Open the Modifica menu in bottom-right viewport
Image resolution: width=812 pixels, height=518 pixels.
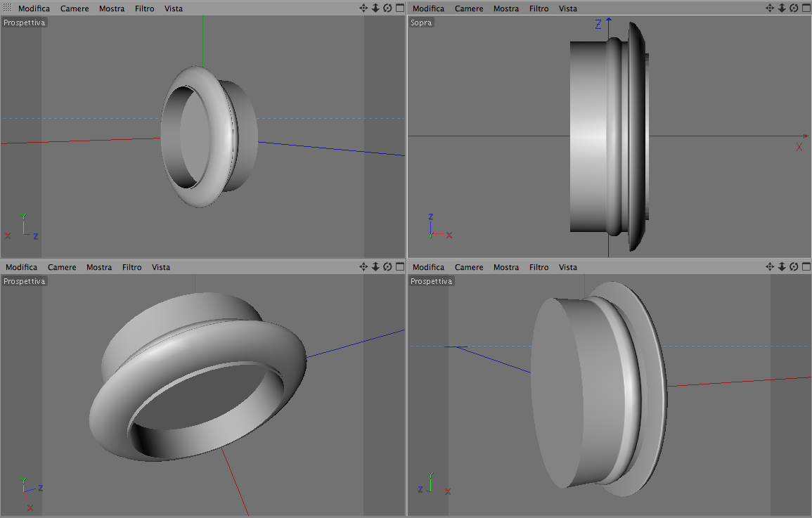pos(428,268)
